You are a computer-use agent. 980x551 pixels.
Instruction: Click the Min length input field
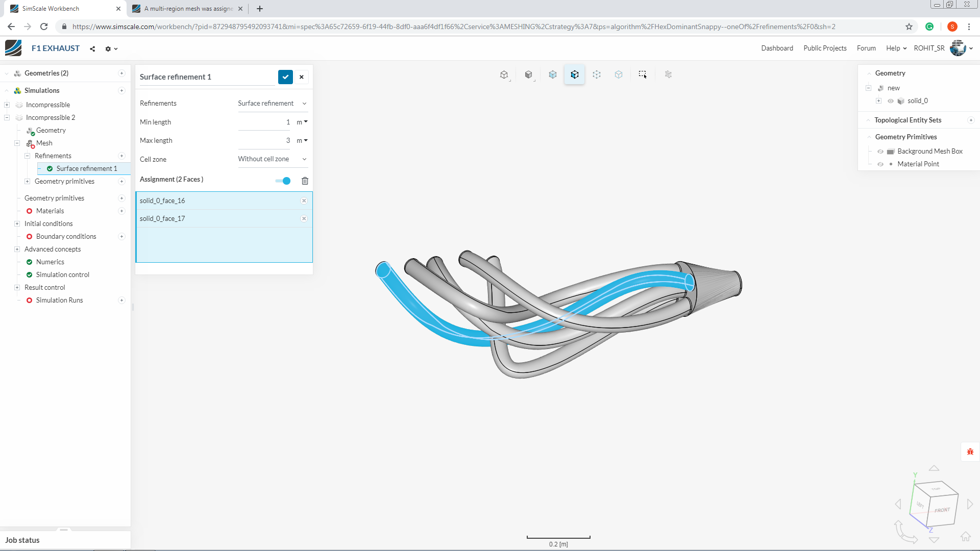[x=264, y=122]
